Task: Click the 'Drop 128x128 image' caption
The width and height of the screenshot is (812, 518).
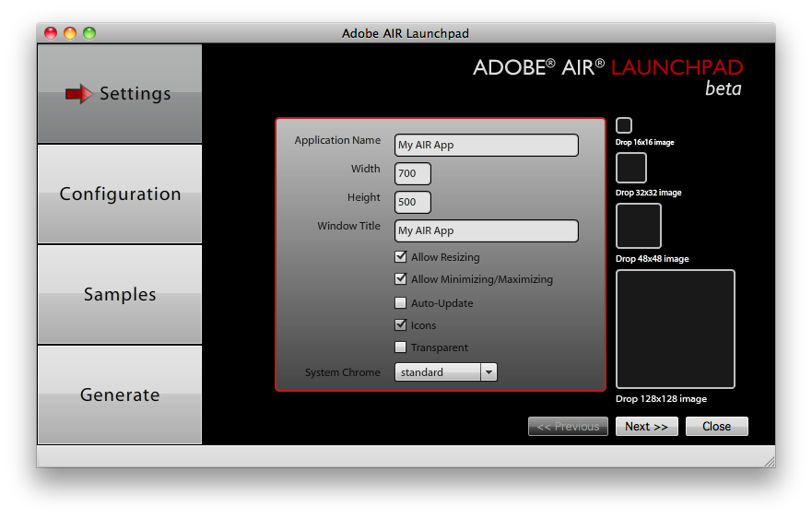Action: click(661, 399)
